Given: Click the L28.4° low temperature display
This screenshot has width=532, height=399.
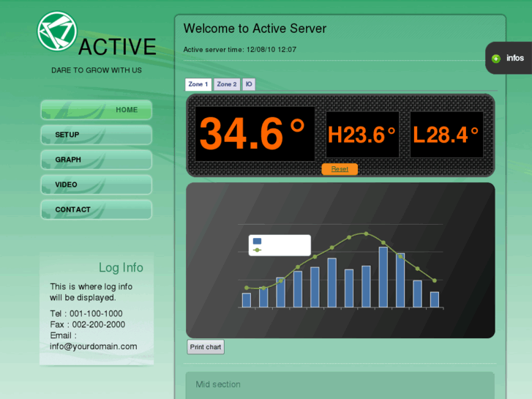Looking at the screenshot, I should pos(446,135).
